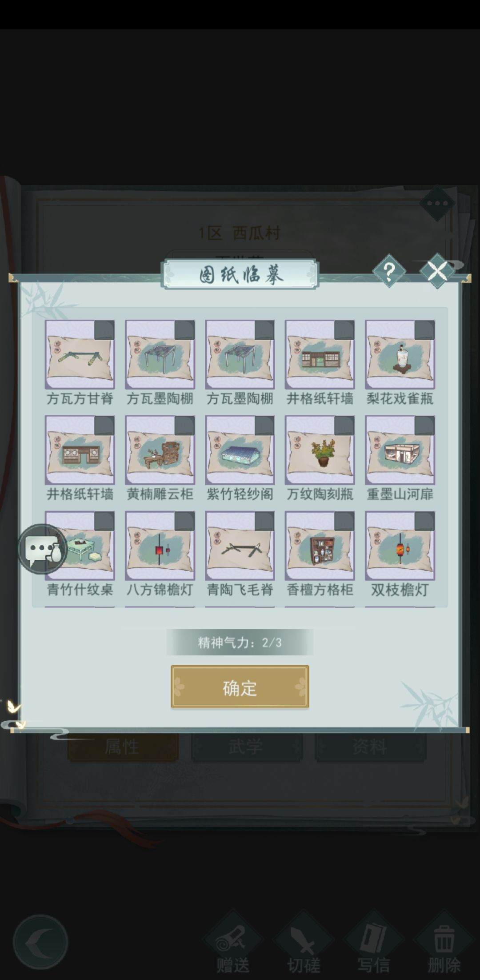Select the 万纹陶刻瓶 blueprint icon

click(x=320, y=450)
